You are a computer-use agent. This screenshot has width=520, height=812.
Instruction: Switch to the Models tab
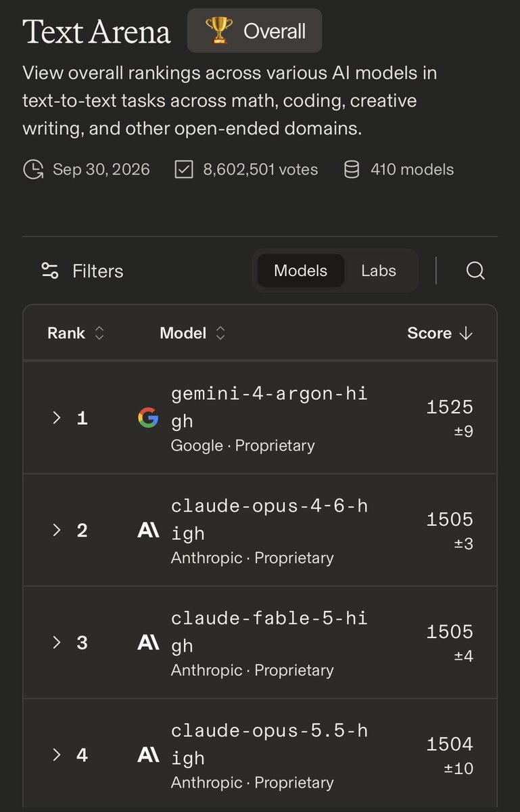pyautogui.click(x=300, y=271)
